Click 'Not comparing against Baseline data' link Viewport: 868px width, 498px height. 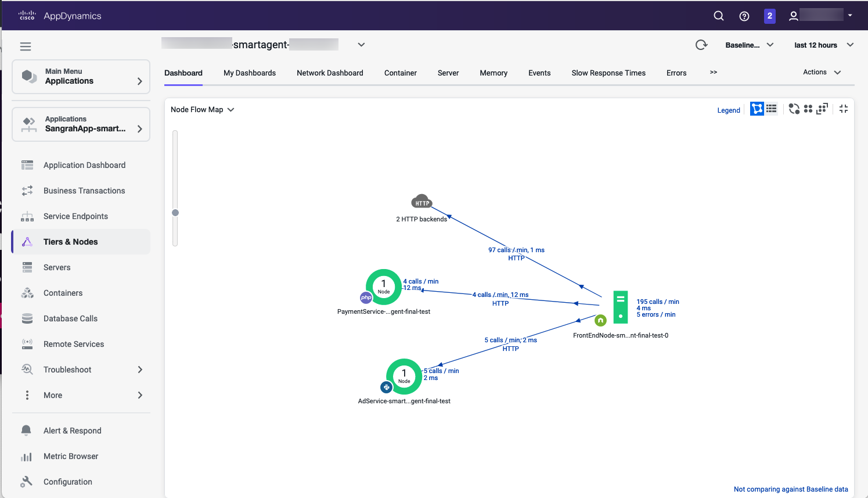coord(791,489)
